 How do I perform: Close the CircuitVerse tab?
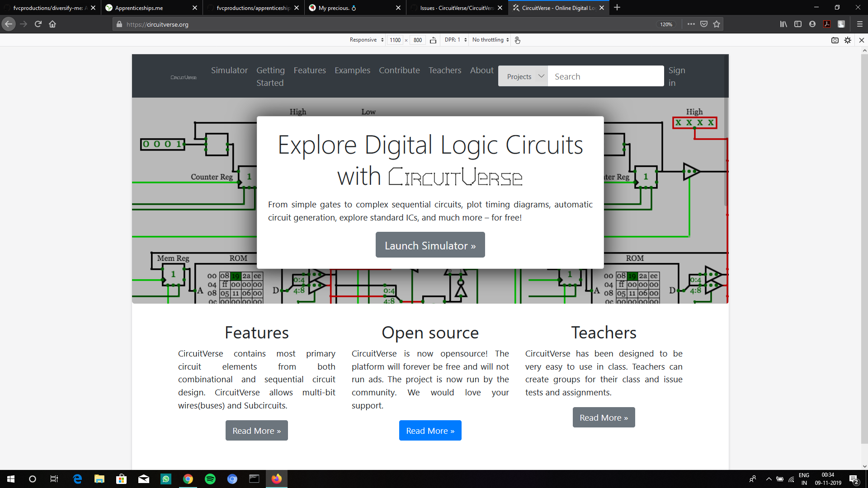click(602, 8)
